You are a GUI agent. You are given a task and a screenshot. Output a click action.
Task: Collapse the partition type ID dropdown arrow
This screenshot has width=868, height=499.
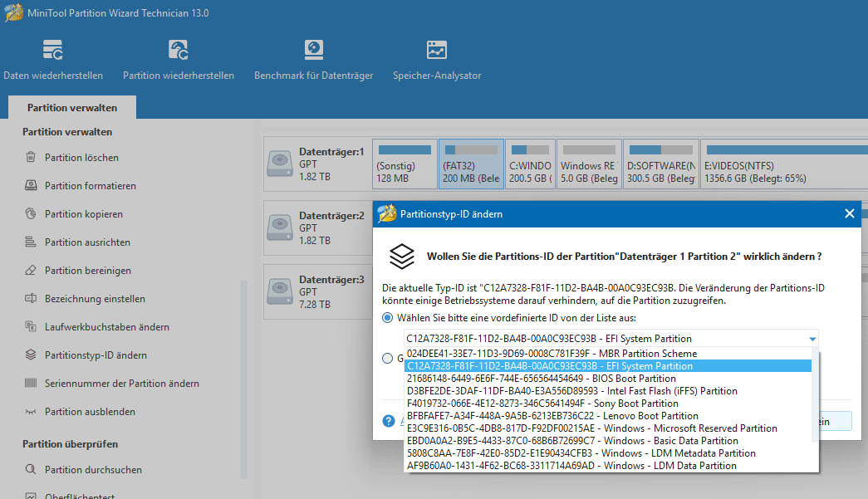[812, 339]
